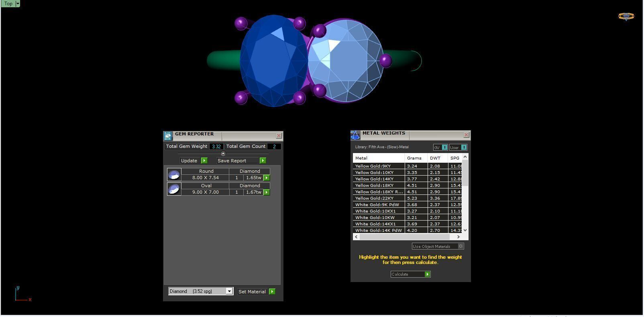Select the Yellow Gold:18KY row

tap(408, 185)
